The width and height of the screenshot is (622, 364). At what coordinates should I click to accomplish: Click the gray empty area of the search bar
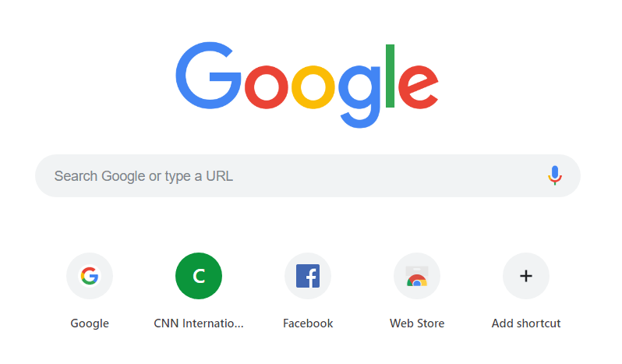pyautogui.click(x=389, y=175)
